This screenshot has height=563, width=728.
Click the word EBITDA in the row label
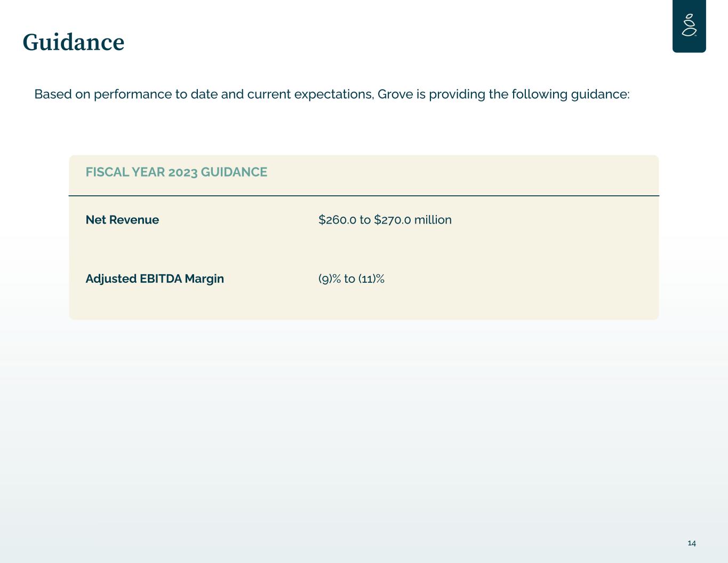(x=161, y=279)
